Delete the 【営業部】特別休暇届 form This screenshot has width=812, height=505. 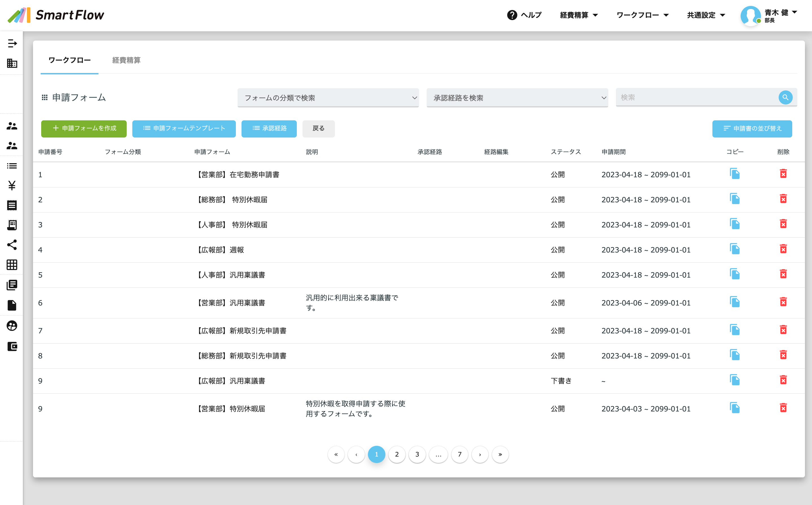point(783,408)
